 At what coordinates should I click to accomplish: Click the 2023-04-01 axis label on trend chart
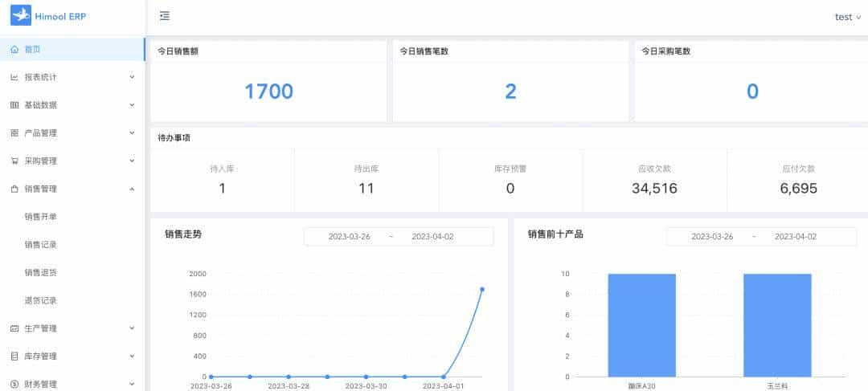pos(444,386)
